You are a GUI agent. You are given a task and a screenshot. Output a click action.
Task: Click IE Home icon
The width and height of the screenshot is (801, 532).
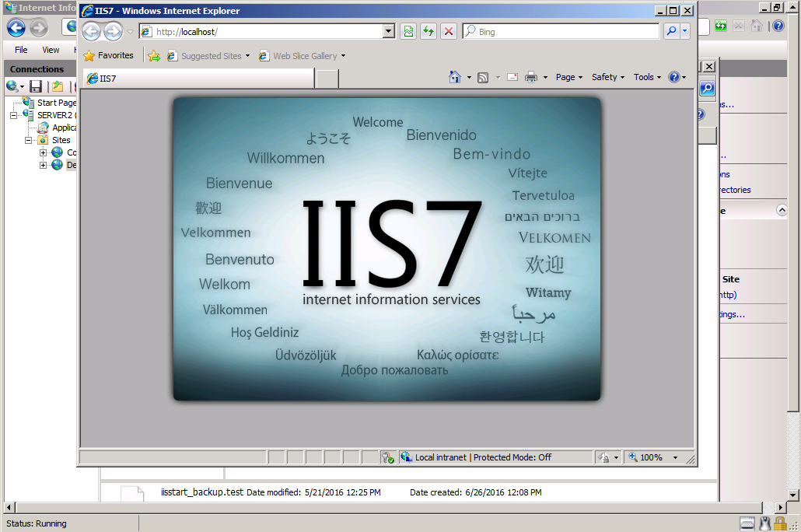pyautogui.click(x=455, y=77)
